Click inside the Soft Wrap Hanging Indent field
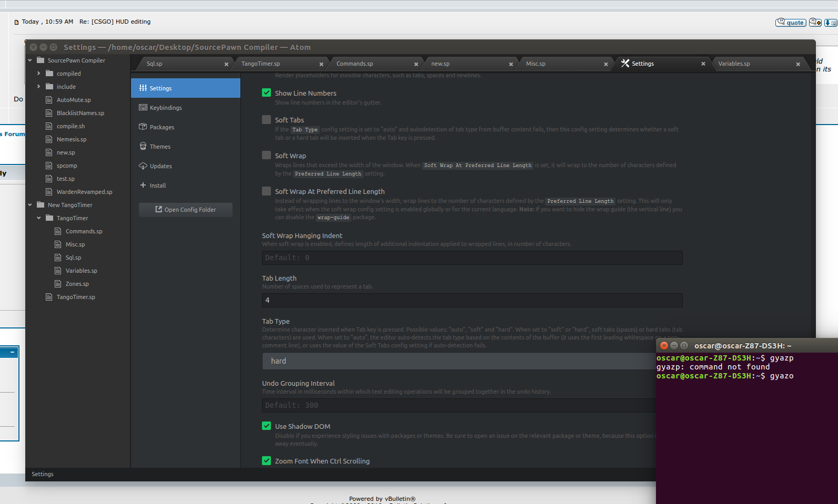Screen dimensions: 838x504 [472, 258]
